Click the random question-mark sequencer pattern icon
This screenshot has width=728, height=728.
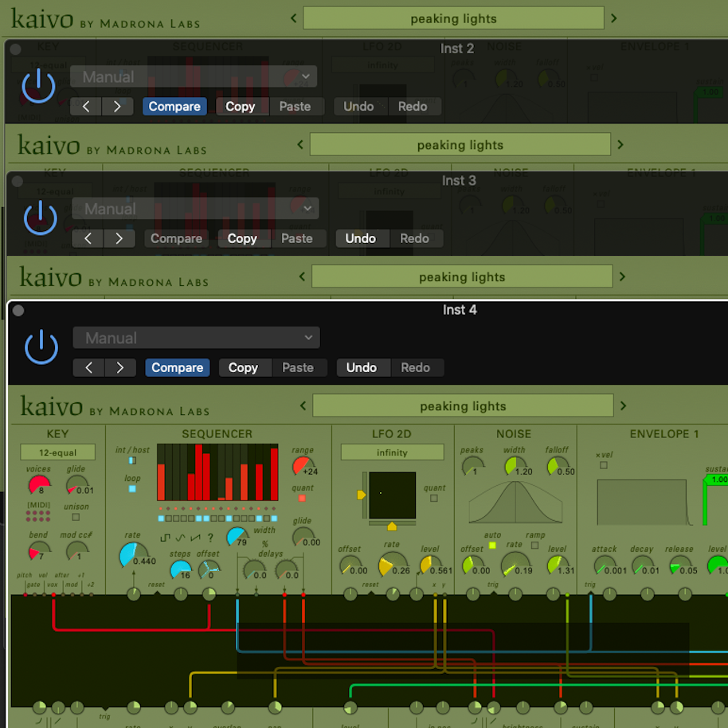[211, 538]
